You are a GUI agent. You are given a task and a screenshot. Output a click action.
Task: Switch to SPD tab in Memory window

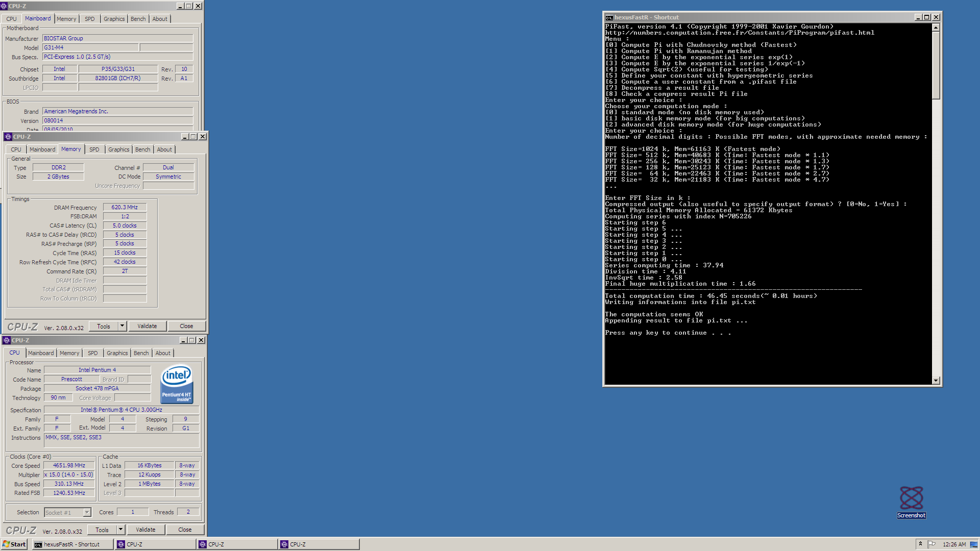[94, 149]
